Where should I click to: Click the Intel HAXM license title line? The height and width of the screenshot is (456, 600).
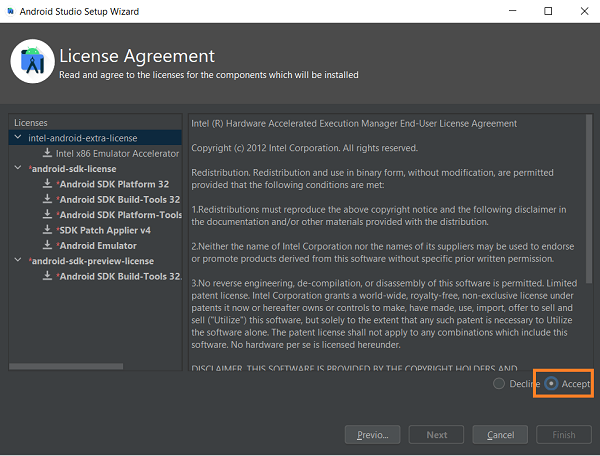click(x=354, y=124)
